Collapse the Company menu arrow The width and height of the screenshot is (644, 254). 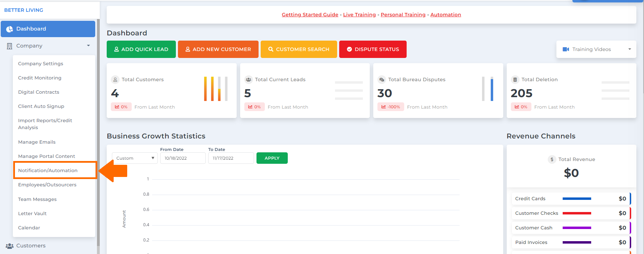(x=88, y=45)
